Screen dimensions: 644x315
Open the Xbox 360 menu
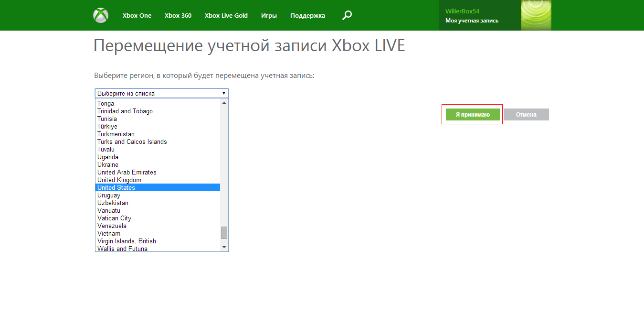pos(178,15)
